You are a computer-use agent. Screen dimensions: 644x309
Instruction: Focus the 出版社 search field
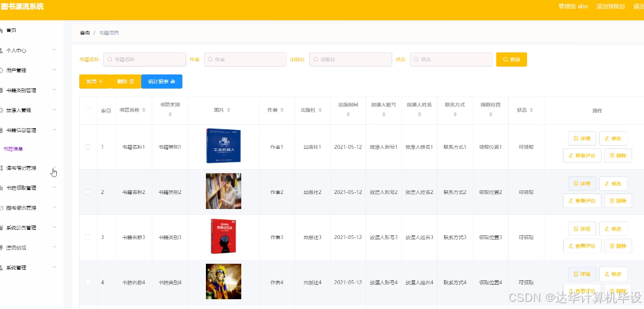pyautogui.click(x=350, y=59)
